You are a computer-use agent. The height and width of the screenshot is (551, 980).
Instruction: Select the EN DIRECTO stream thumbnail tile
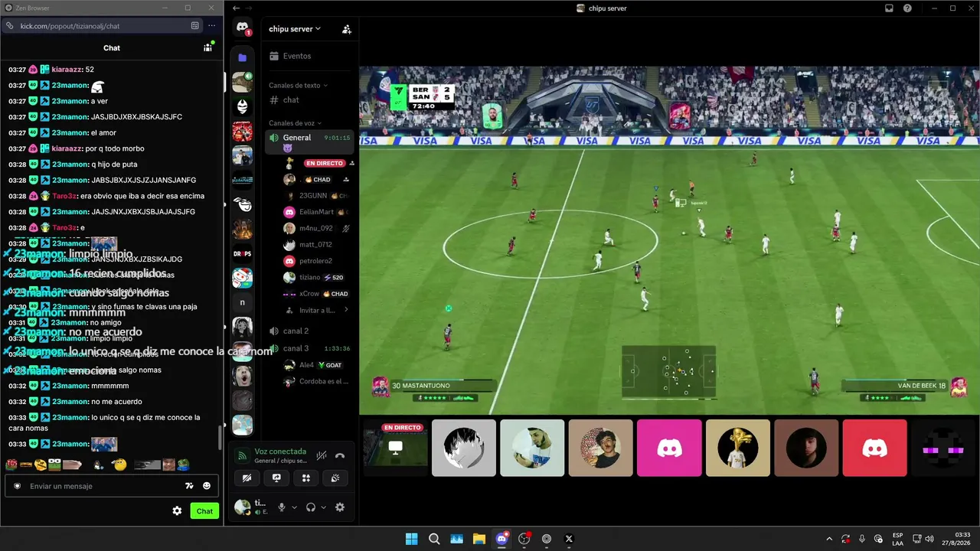[x=395, y=448]
